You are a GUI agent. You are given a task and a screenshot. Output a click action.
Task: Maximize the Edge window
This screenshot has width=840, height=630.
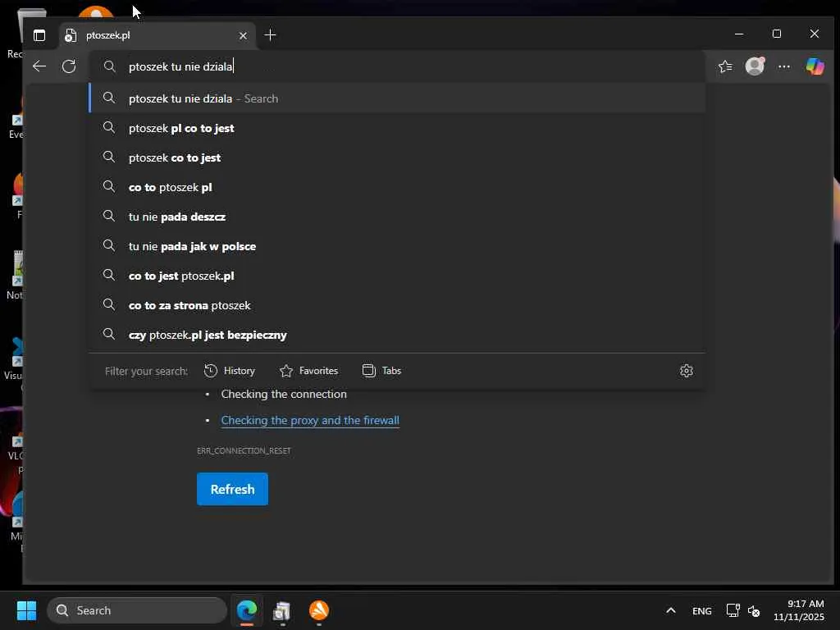click(x=777, y=34)
